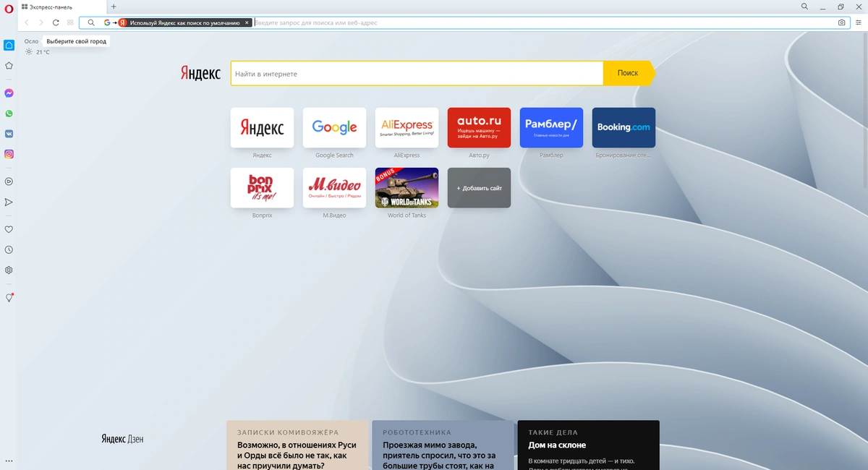
Task: Open the Opera main menu
Action: click(x=9, y=7)
